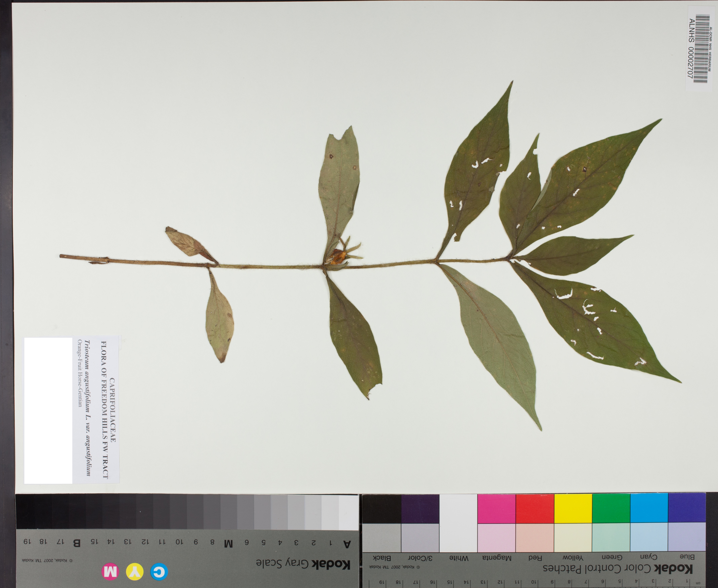The image size is (718, 588).
Task: Click the letter 'A' on gray scale
Action: pos(347,544)
